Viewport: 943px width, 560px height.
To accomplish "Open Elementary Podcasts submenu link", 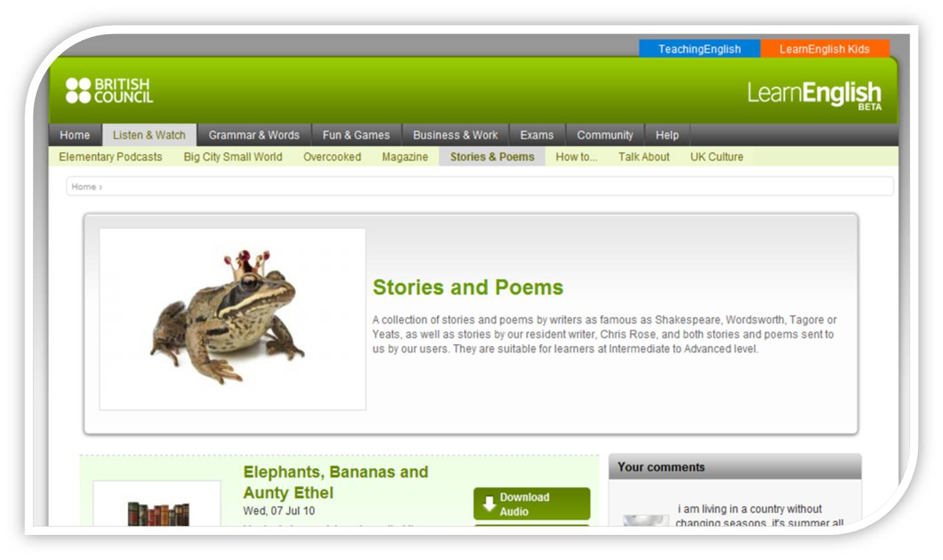I will pos(110,157).
